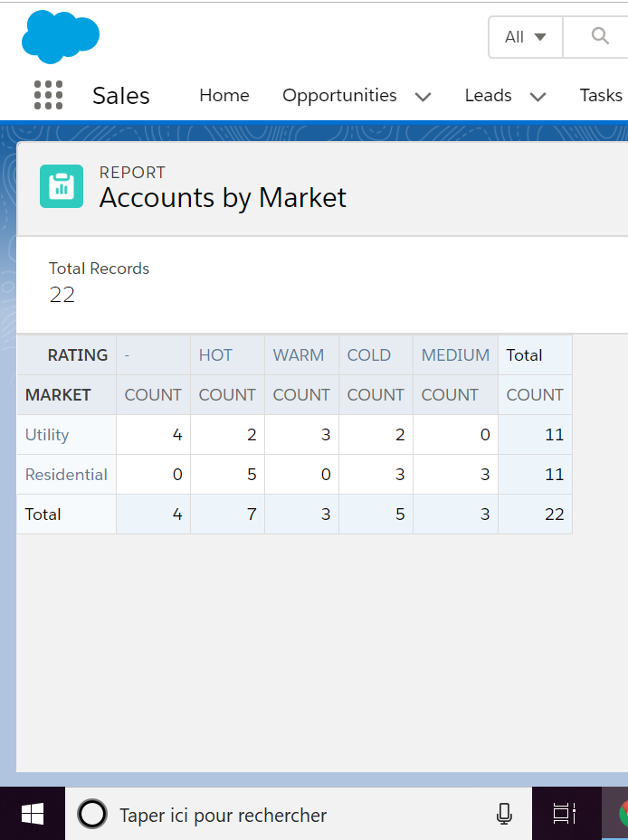Expand the Leads tab dropdown chevron
The width and height of the screenshot is (628, 840).
pos(538,97)
